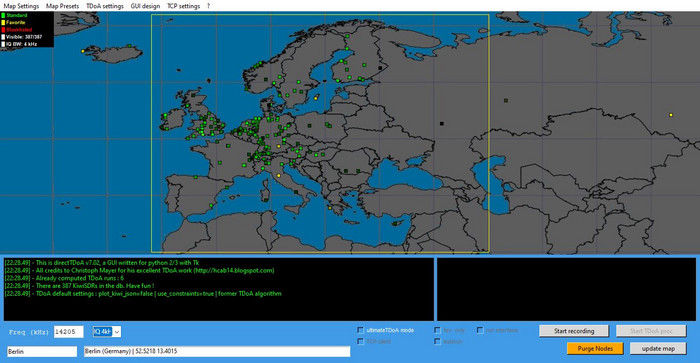Screen dimensions: 700x363
Task: Toggle the checkbox beside Start recording button
Action: pos(480,330)
